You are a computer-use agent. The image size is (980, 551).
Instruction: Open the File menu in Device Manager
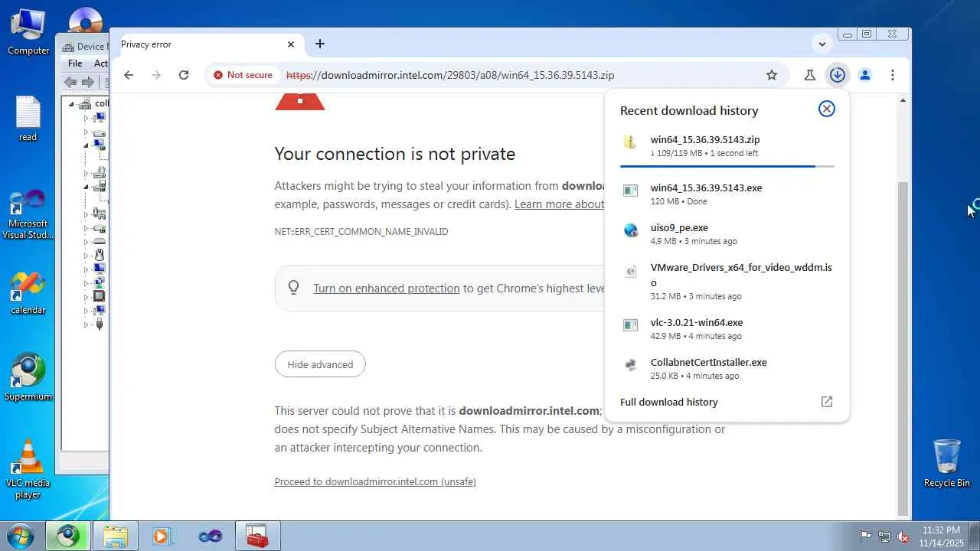(75, 64)
